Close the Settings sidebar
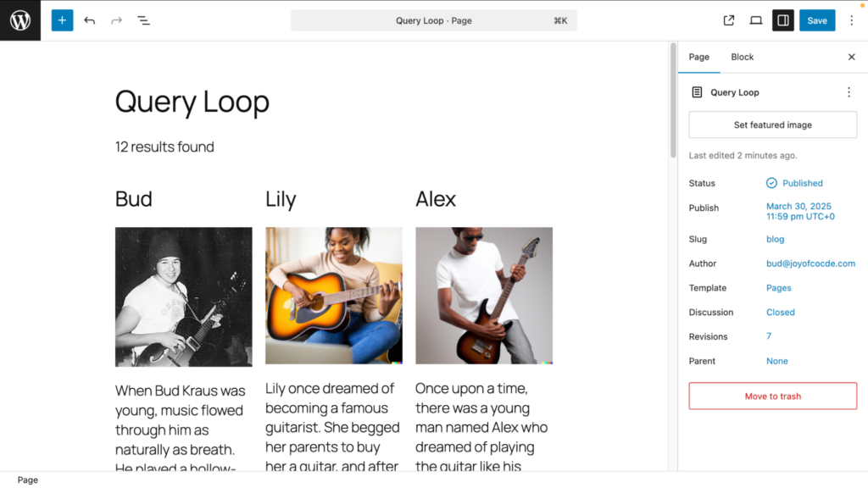The width and height of the screenshot is (868, 488). tap(852, 57)
